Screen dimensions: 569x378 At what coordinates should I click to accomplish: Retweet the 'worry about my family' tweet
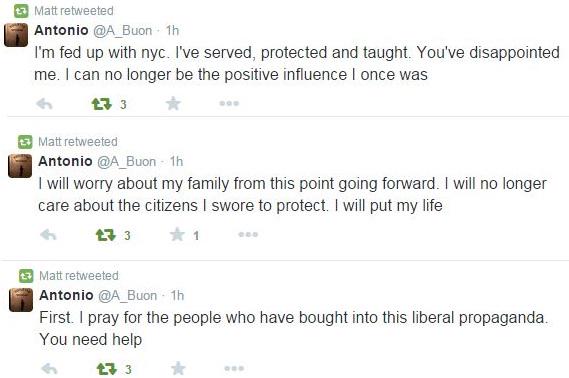point(106,235)
